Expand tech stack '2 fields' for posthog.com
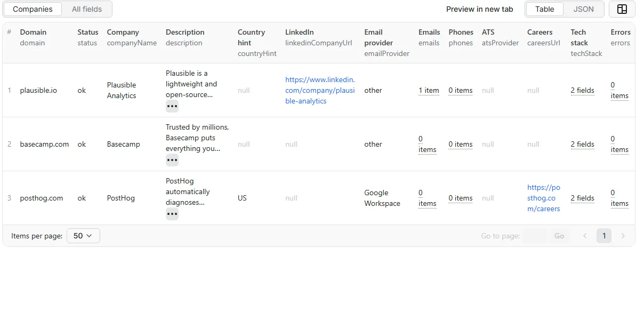Viewport: 644px width, 312px height. coord(582,198)
